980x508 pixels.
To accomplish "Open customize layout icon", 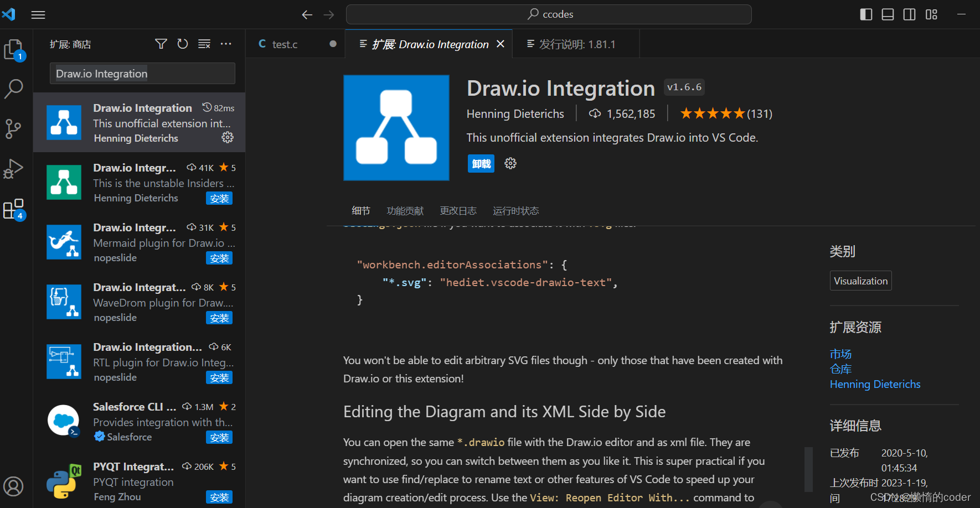I will coord(931,14).
